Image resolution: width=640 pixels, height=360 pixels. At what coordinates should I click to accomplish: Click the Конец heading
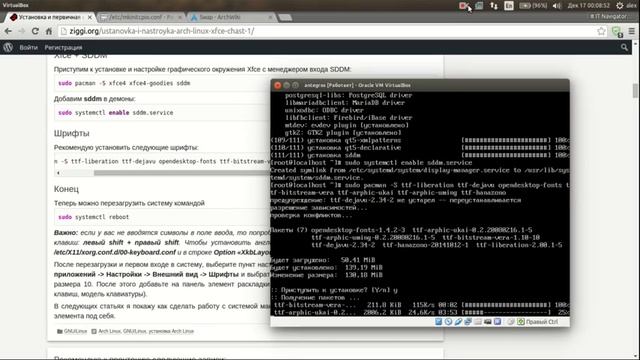[x=66, y=189]
